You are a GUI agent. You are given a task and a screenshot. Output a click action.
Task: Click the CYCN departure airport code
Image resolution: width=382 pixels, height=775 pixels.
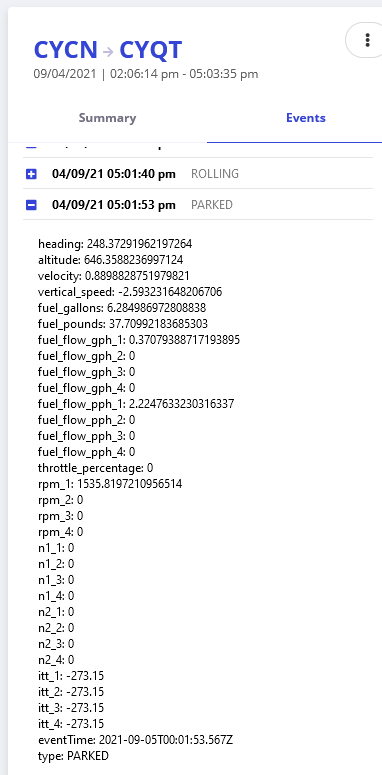pos(66,49)
